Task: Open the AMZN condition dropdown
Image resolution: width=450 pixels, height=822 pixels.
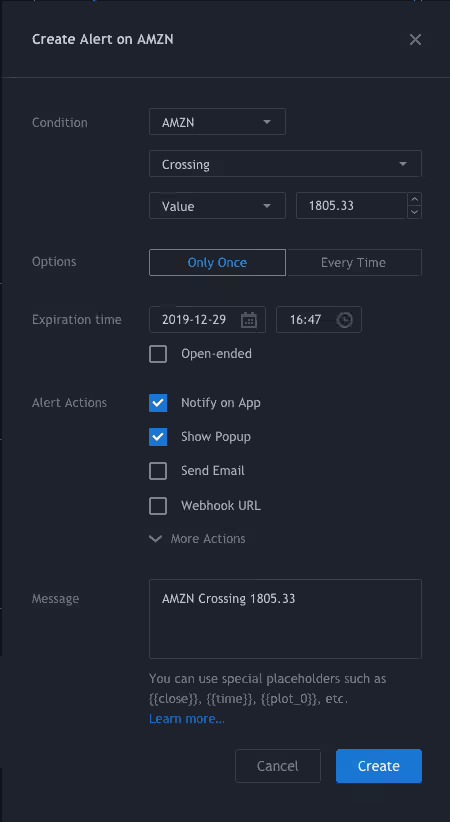Action: click(217, 122)
